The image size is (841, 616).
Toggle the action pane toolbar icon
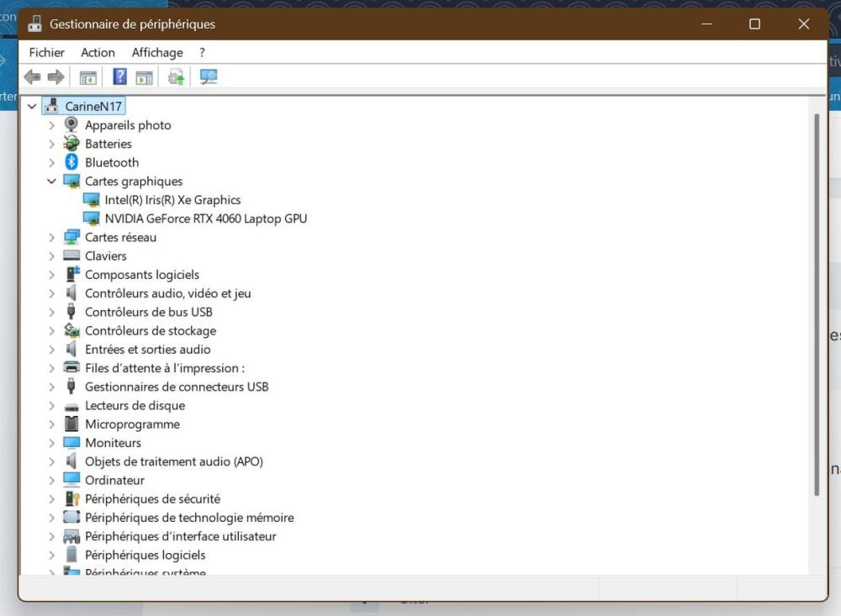point(145,77)
